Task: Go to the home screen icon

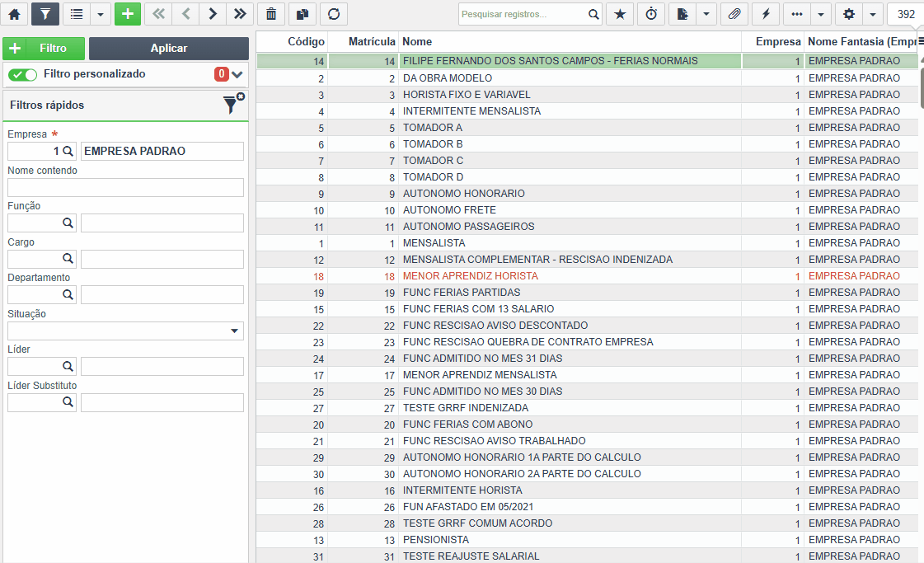Action: tap(15, 14)
